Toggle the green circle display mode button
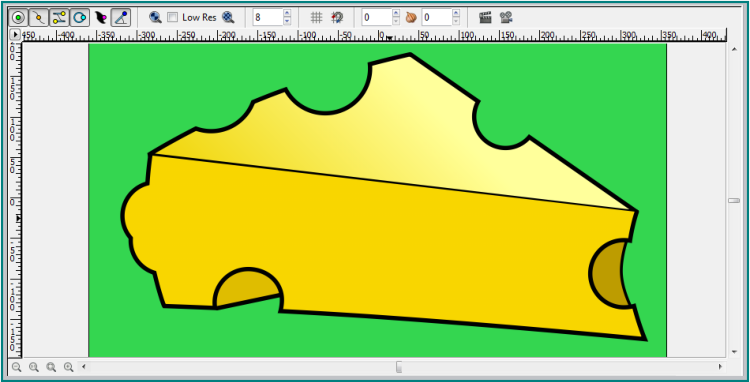 [x=18, y=18]
